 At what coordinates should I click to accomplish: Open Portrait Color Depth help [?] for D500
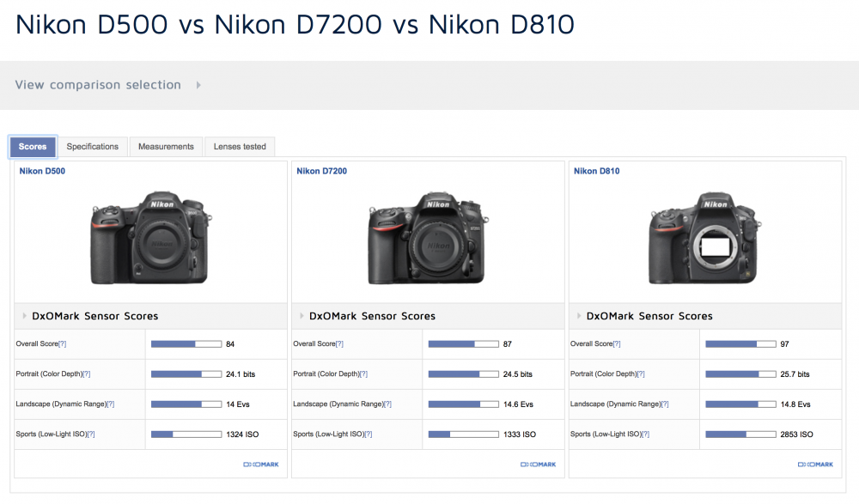coord(87,374)
